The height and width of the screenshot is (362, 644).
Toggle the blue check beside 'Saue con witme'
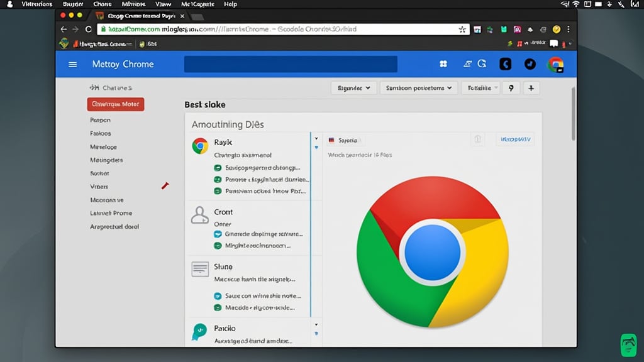[218, 296]
